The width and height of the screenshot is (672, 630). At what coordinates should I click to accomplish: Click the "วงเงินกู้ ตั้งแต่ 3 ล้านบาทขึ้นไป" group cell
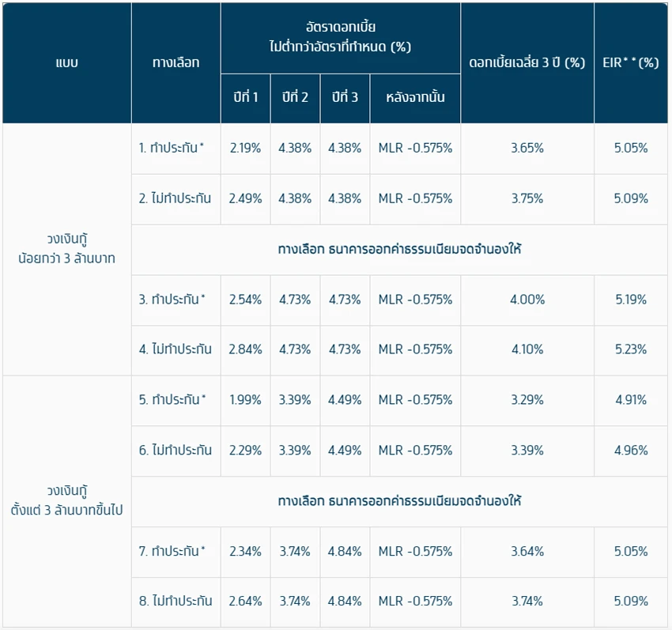click(x=67, y=500)
